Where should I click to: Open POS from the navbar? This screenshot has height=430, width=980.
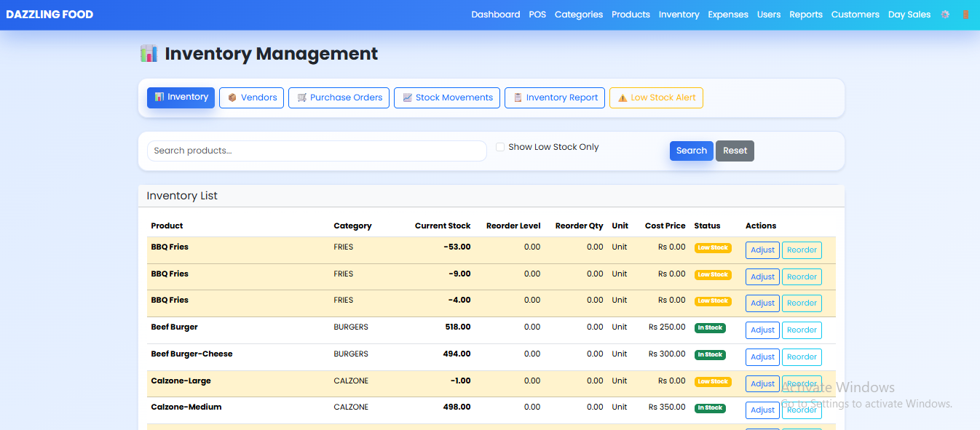pos(537,15)
